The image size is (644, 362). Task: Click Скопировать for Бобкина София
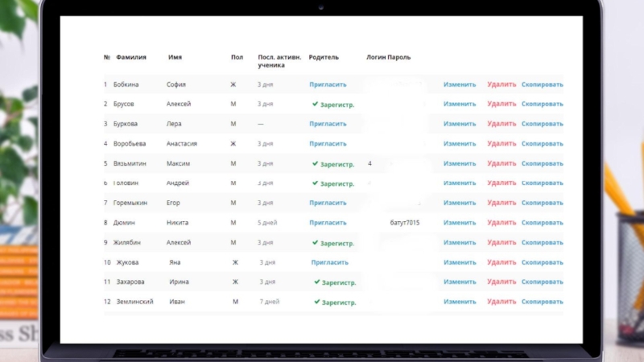pos(542,84)
